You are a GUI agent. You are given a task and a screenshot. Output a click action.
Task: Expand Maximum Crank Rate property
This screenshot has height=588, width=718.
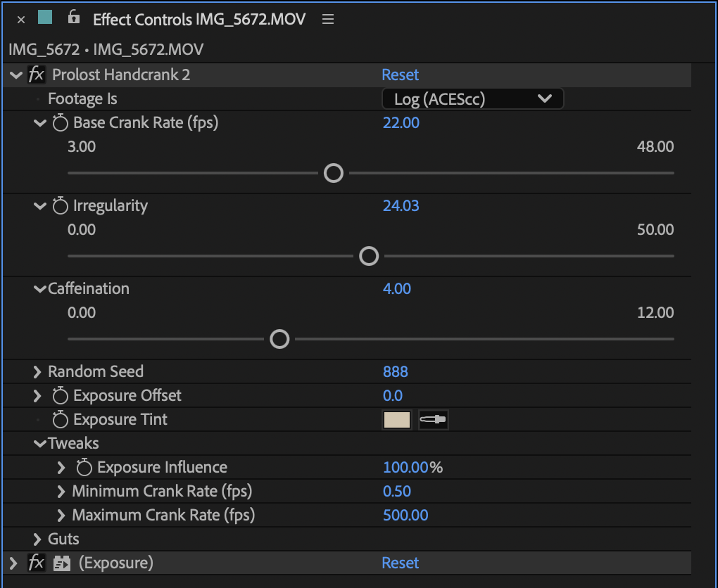click(x=61, y=516)
